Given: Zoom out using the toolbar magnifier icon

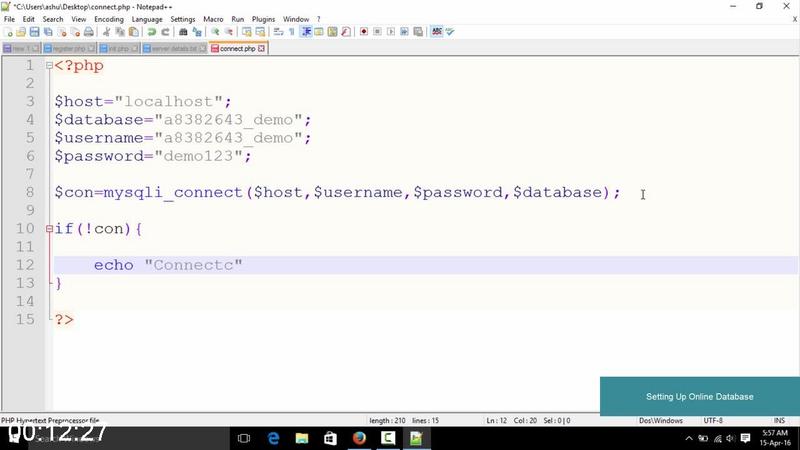Looking at the screenshot, I should coord(229,32).
